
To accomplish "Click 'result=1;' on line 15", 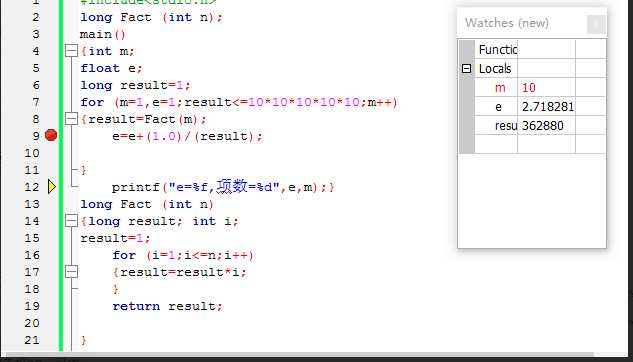I will (115, 238).
